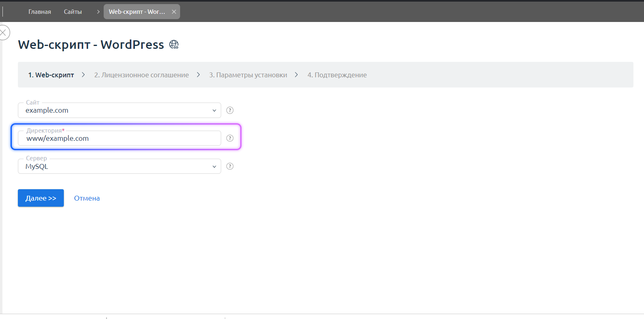This screenshot has height=319, width=644.
Task: Select step 3. Параметры установки
Action: point(248,75)
